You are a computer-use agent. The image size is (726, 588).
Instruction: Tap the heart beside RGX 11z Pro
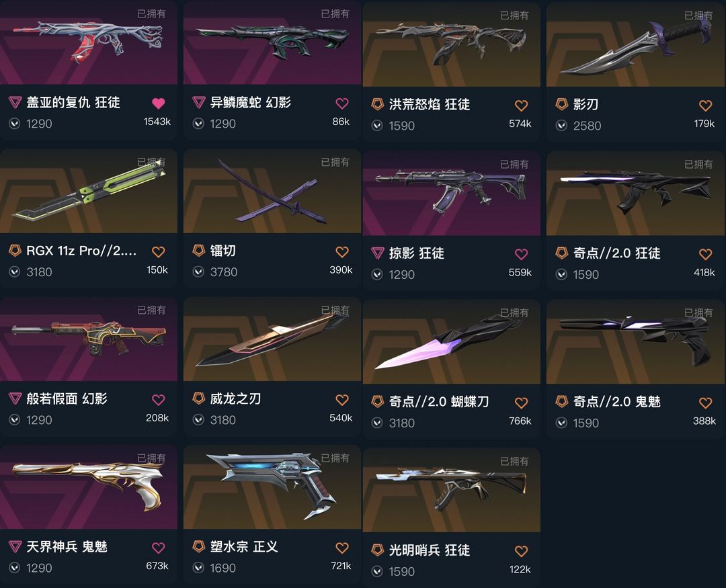click(159, 252)
